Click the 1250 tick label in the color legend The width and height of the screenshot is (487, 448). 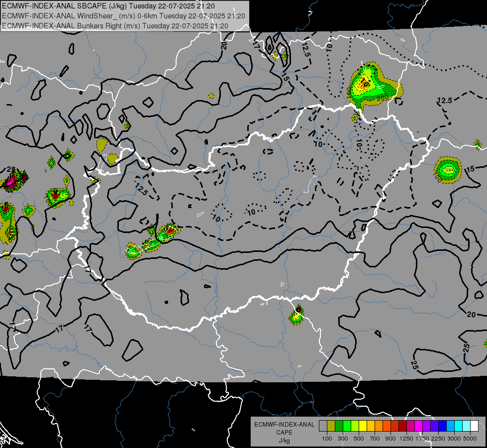click(x=406, y=439)
